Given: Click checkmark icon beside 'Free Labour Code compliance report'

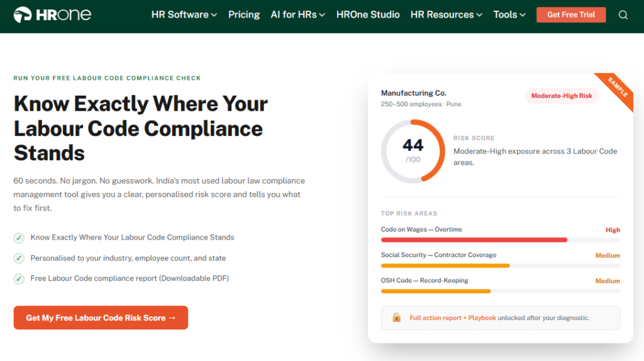Looking at the screenshot, I should tap(19, 279).
